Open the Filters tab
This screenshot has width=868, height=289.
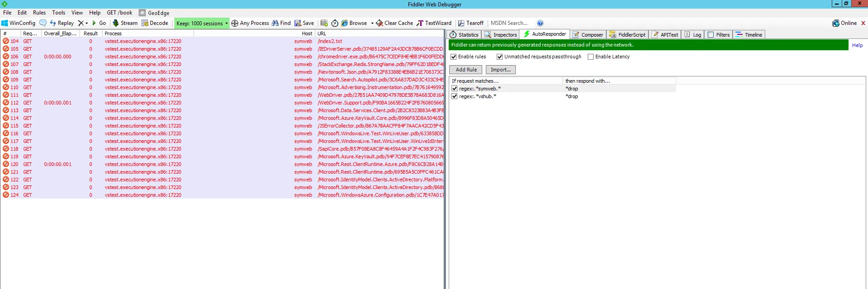[719, 35]
